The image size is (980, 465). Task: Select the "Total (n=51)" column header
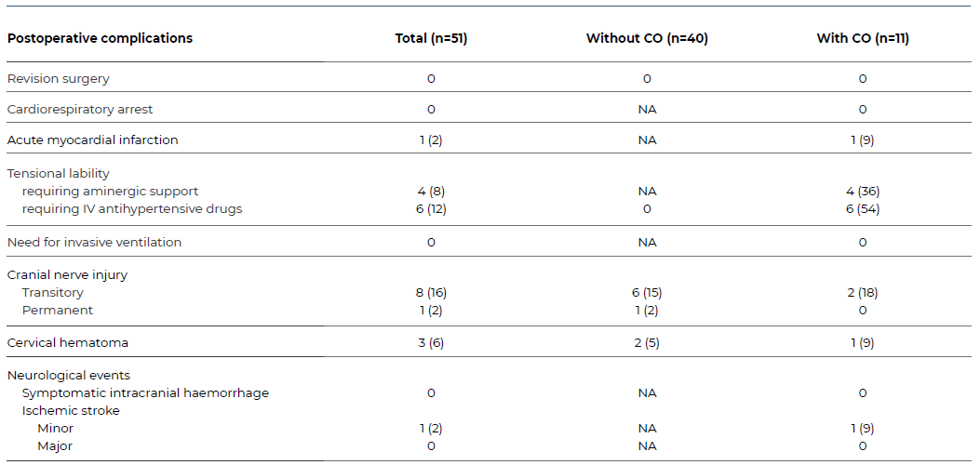(x=431, y=39)
